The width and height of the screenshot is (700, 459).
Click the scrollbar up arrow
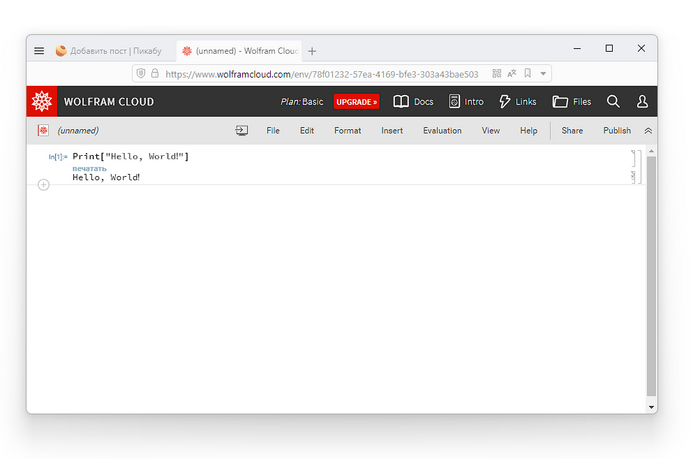[651, 152]
